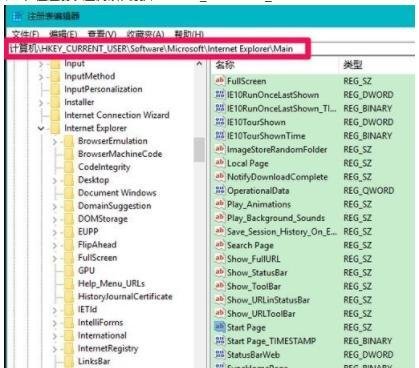Select the FlipAhead key

tap(97, 245)
